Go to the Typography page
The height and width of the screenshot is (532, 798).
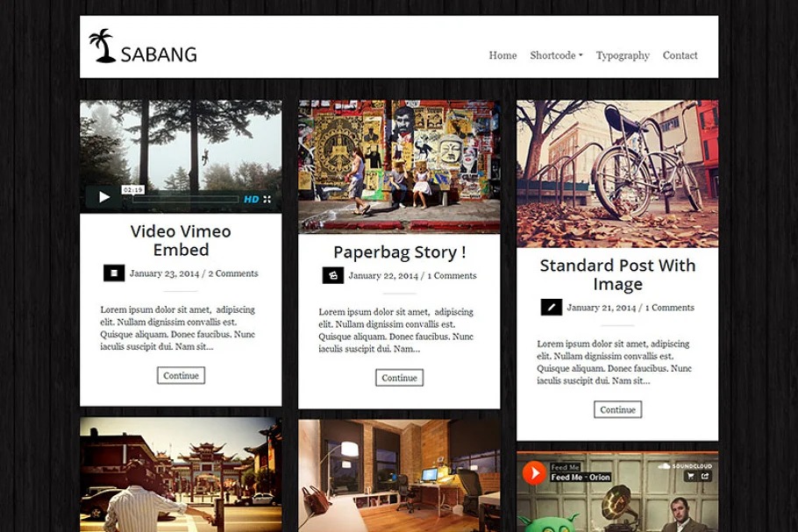(623, 55)
